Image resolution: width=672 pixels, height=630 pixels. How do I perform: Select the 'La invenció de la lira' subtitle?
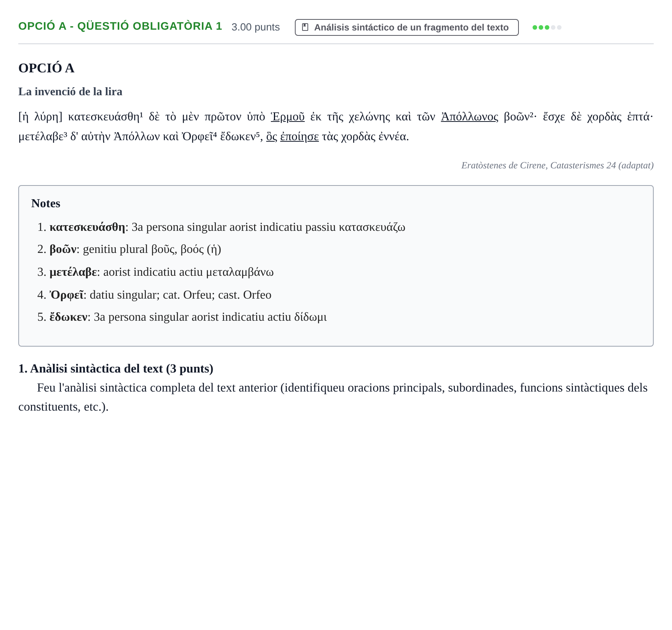click(x=70, y=91)
